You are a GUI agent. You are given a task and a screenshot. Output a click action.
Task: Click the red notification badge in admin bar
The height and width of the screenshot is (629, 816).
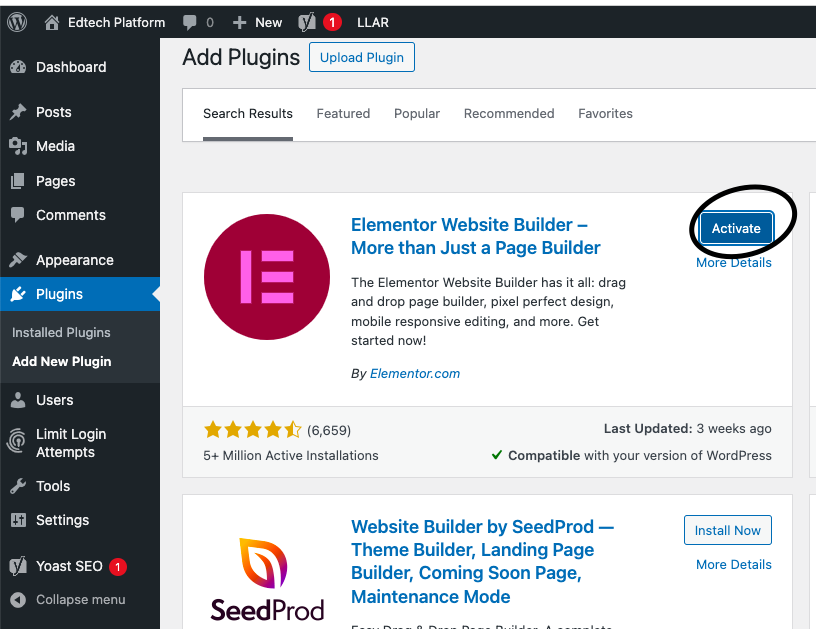[332, 22]
